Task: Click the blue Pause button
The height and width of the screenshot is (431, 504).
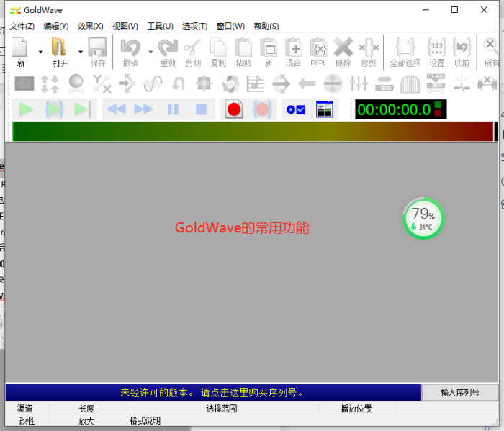Action: click(x=173, y=109)
